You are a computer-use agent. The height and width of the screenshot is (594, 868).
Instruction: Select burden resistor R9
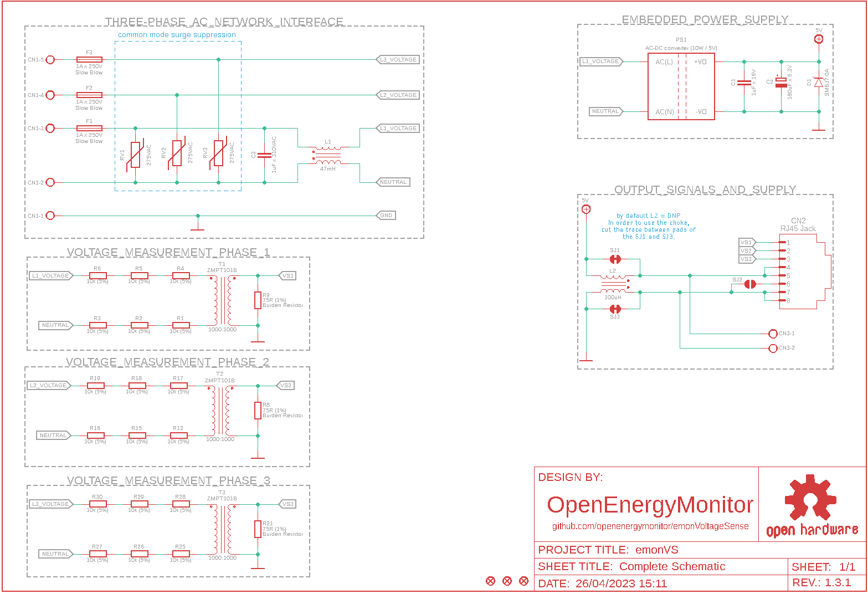click(258, 300)
